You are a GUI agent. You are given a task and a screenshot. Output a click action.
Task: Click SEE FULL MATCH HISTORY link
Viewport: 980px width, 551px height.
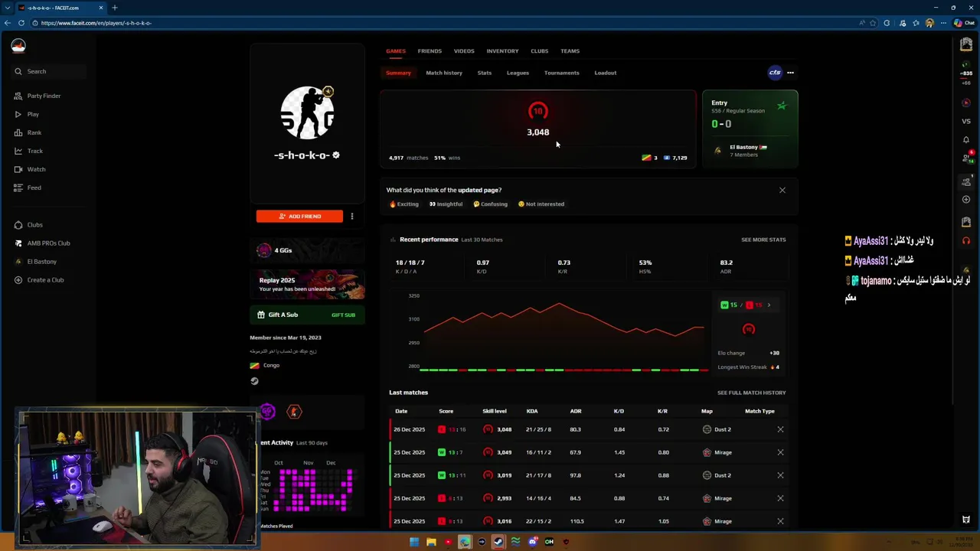click(751, 393)
